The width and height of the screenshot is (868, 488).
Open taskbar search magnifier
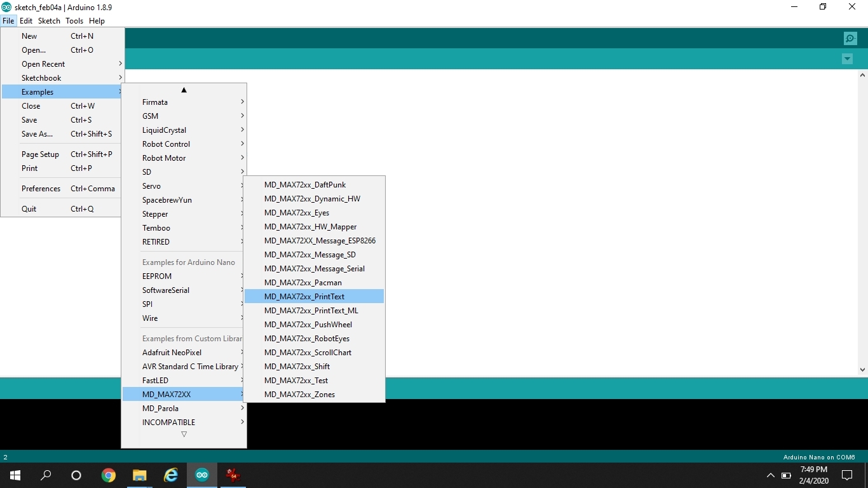click(46, 475)
